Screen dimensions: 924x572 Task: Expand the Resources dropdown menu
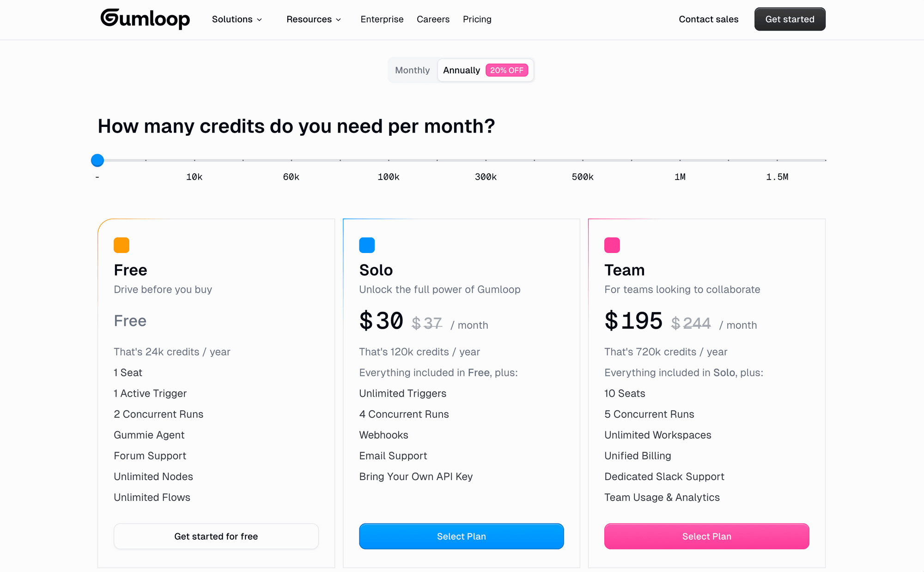(x=314, y=19)
